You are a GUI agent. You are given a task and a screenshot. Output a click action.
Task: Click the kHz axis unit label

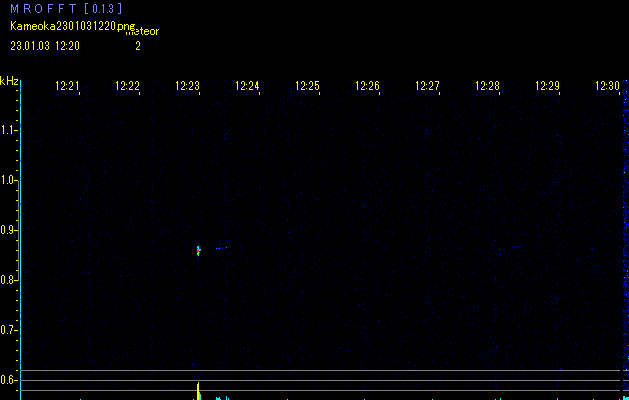(9, 81)
